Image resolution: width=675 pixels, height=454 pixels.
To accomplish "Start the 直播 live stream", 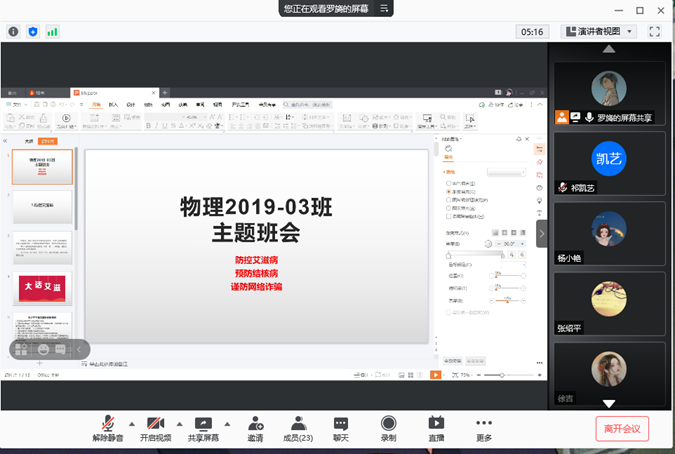I will click(436, 428).
